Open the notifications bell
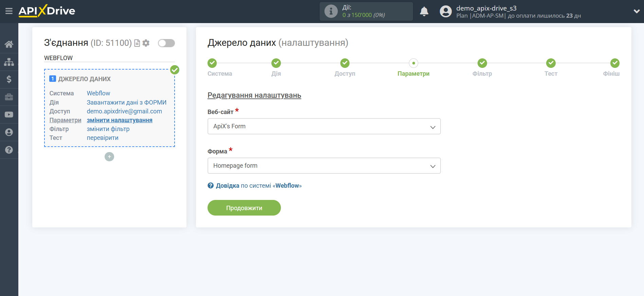 424,11
